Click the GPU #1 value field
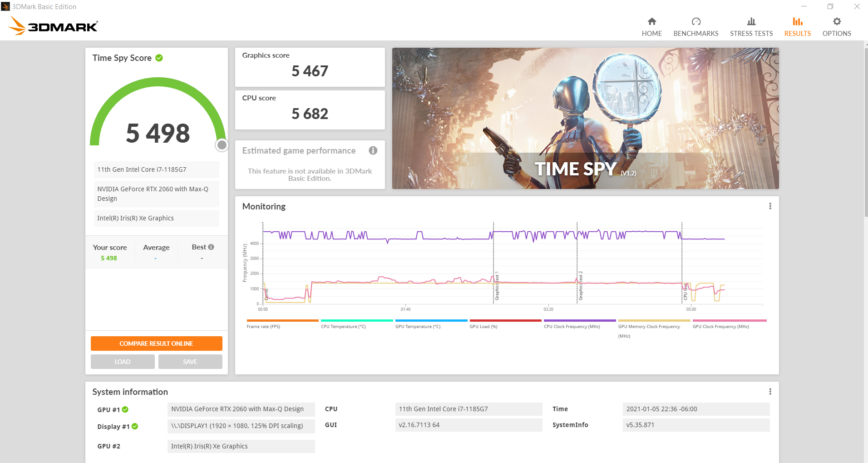This screenshot has height=463, width=868. pos(241,409)
